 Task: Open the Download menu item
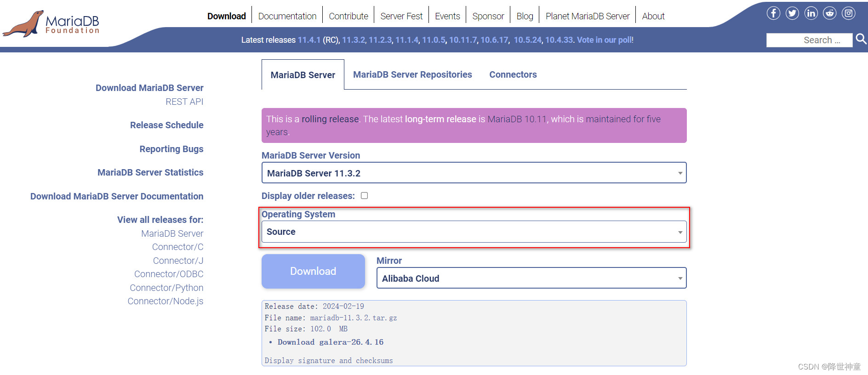227,16
